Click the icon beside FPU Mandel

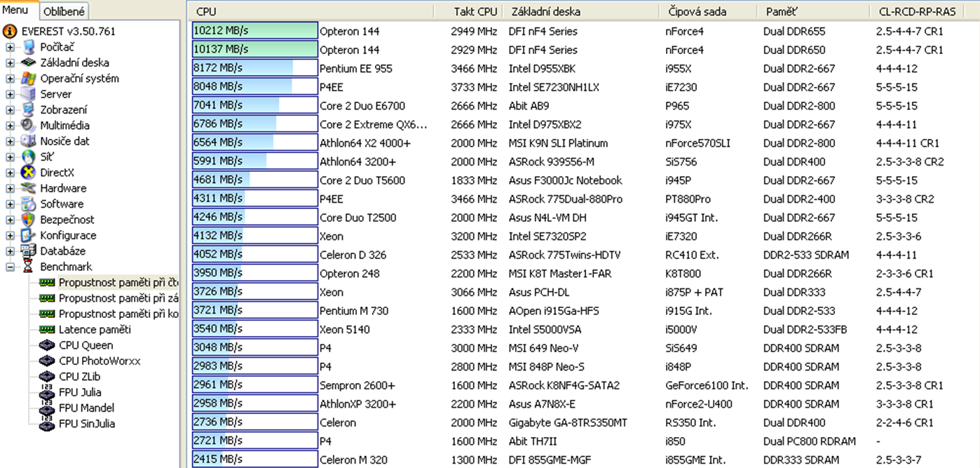tap(47, 408)
